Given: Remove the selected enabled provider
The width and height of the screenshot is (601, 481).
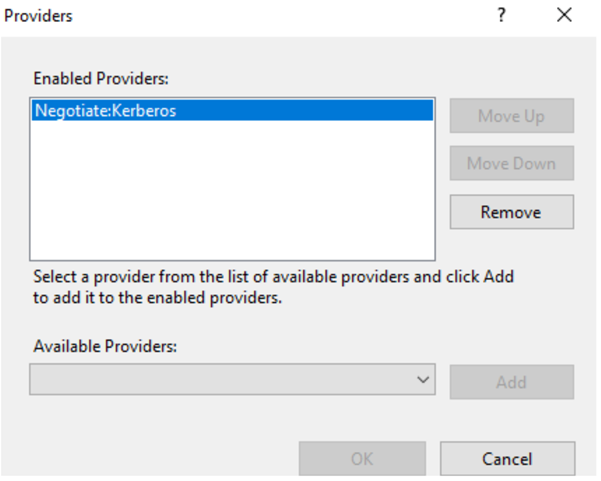Looking at the screenshot, I should click(511, 212).
